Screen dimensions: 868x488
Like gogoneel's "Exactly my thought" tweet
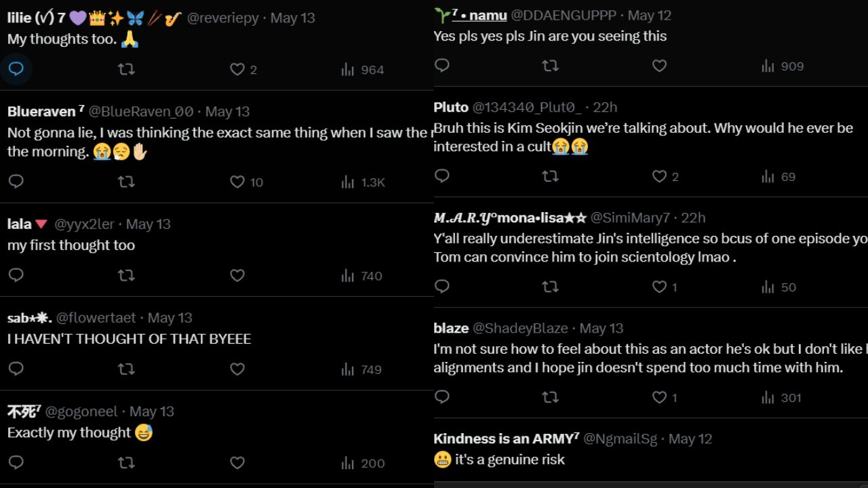point(237,463)
